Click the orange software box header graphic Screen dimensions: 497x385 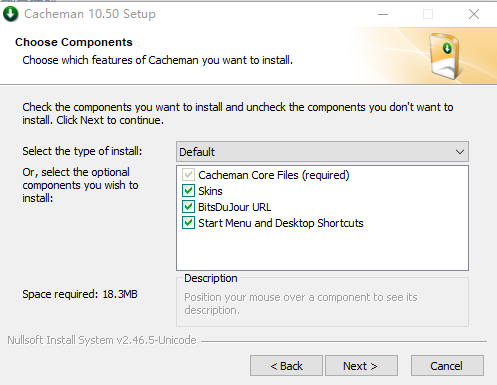pyautogui.click(x=445, y=56)
